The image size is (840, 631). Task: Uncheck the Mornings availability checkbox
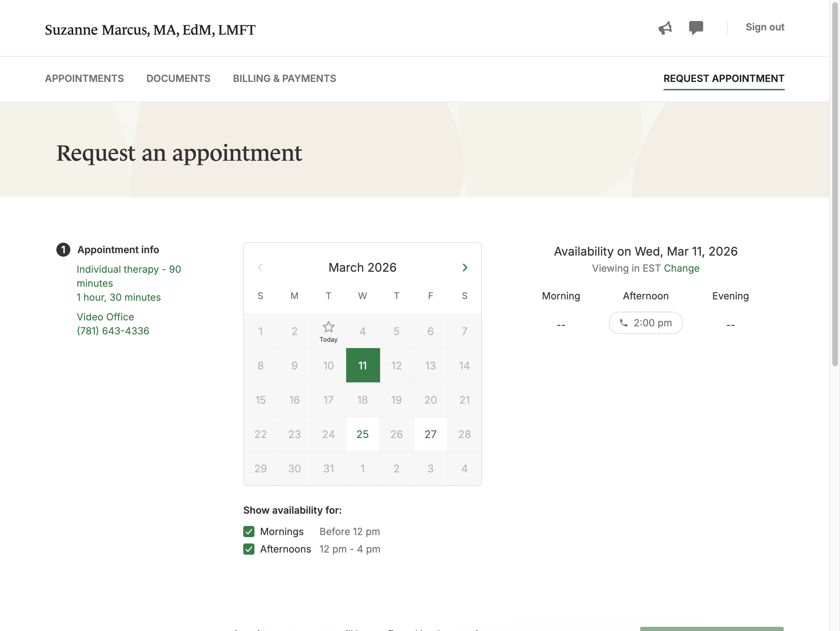249,532
